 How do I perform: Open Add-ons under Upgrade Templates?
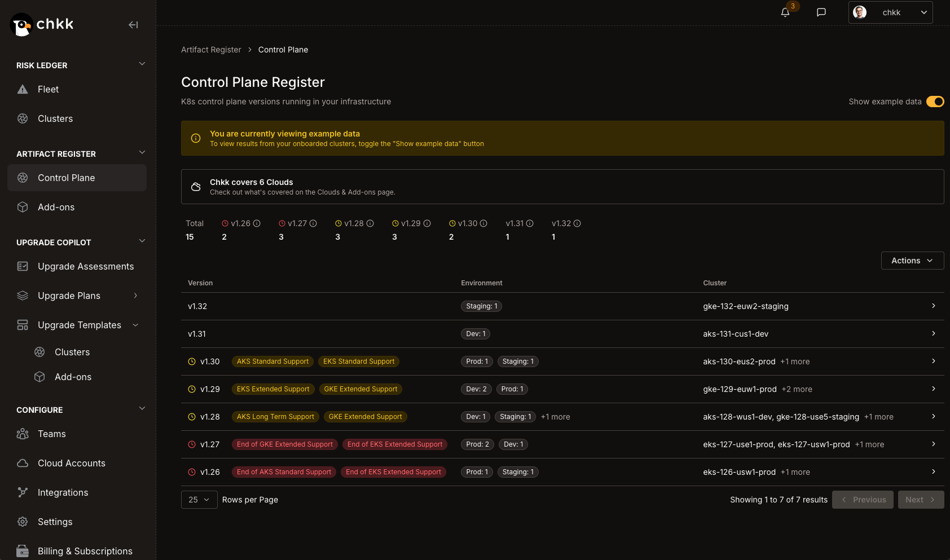coord(73,377)
